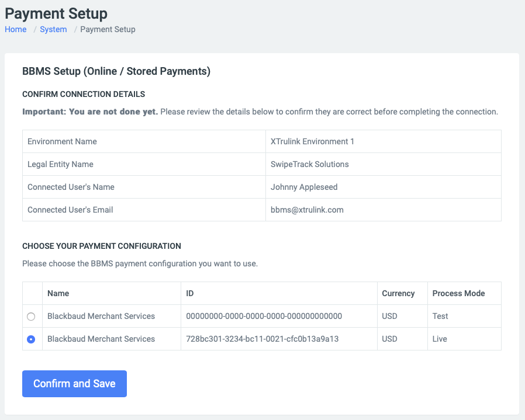Screen dimensions: 525x420
Task: Click Blackbaud Merchant Services in Test row
Action: click(101, 316)
